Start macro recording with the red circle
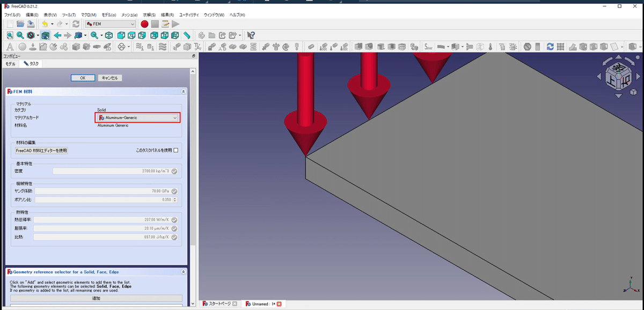The width and height of the screenshot is (644, 310). [144, 24]
